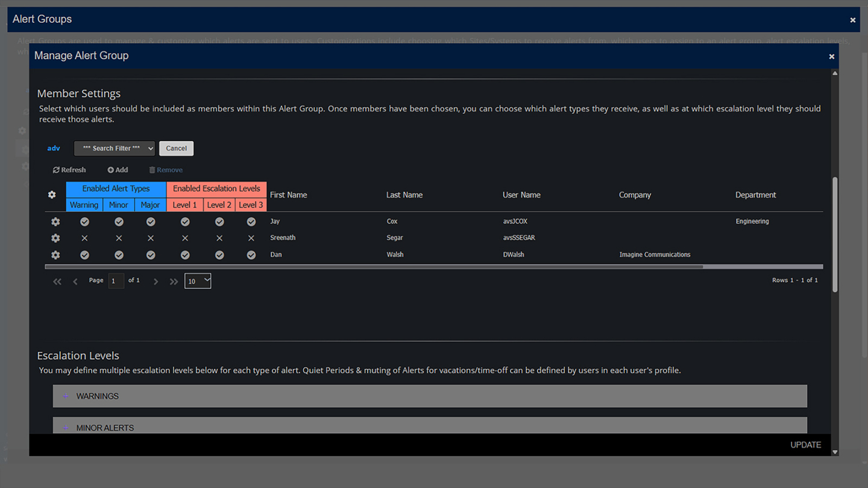Sort by User Name column
The height and width of the screenshot is (488, 868).
click(x=521, y=195)
